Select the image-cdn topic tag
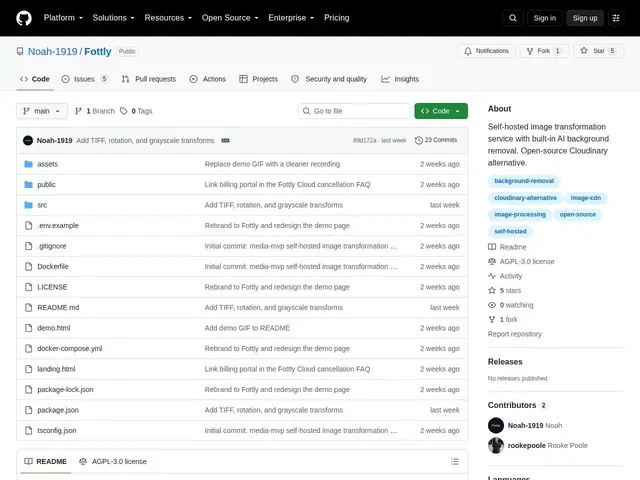Screen dimensions: 640x480 tap(586, 198)
